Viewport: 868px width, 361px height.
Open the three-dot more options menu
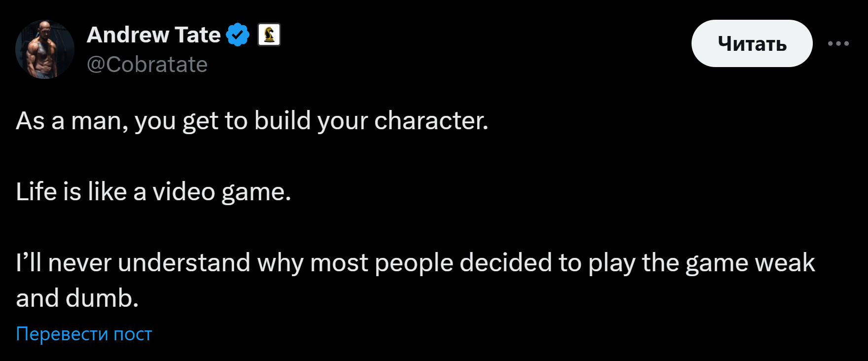tap(838, 43)
